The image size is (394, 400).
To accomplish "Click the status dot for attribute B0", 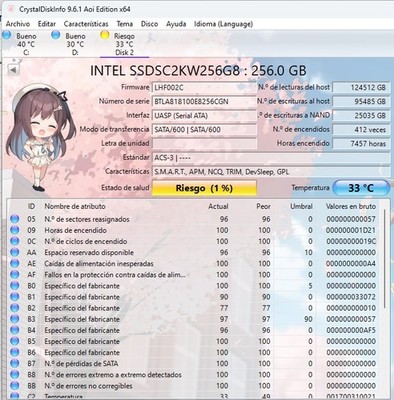I will pyautogui.click(x=14, y=286).
